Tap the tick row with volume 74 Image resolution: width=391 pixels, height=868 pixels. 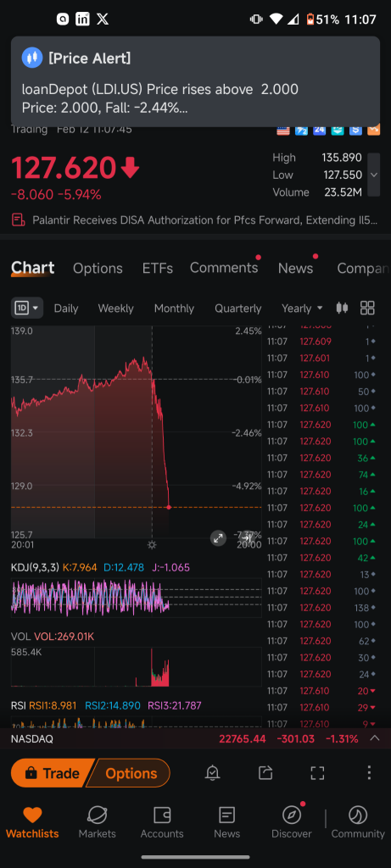click(x=321, y=475)
